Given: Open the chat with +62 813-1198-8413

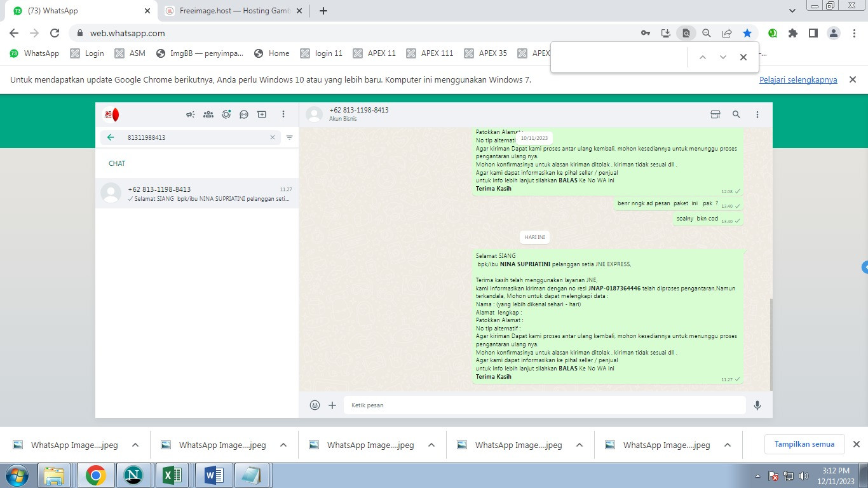Looking at the screenshot, I should point(197,193).
